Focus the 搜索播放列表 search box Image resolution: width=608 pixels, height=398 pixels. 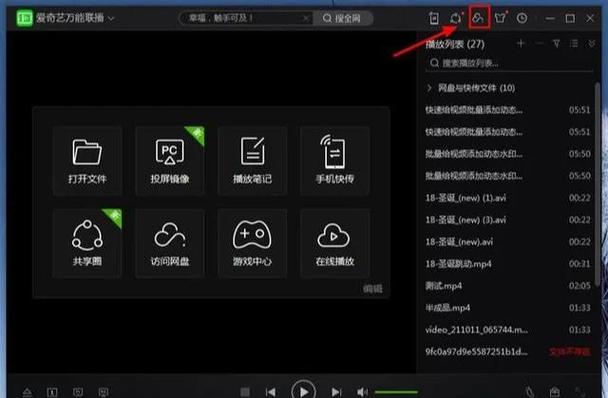[x=510, y=63]
